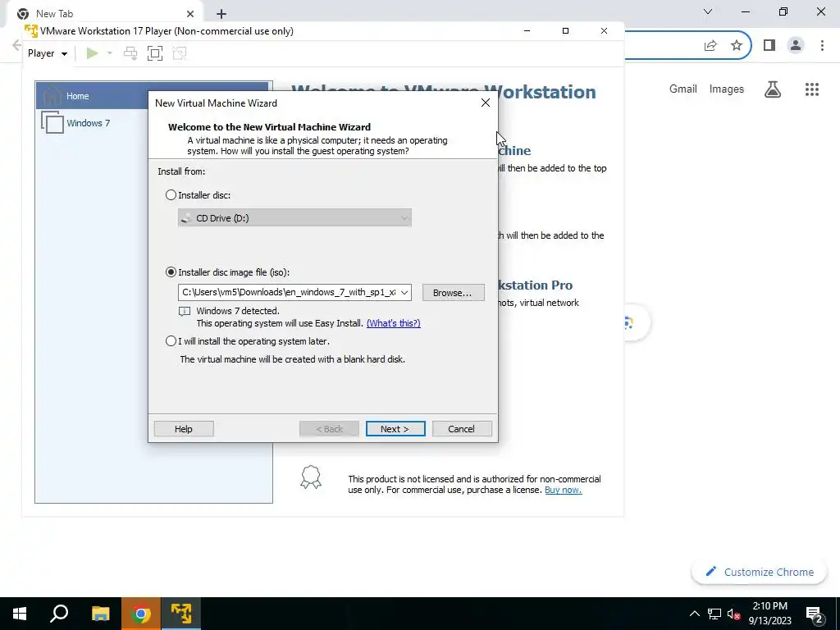Click the taskbar search magnifier icon
Screen dimensions: 840x630
click(x=59, y=614)
